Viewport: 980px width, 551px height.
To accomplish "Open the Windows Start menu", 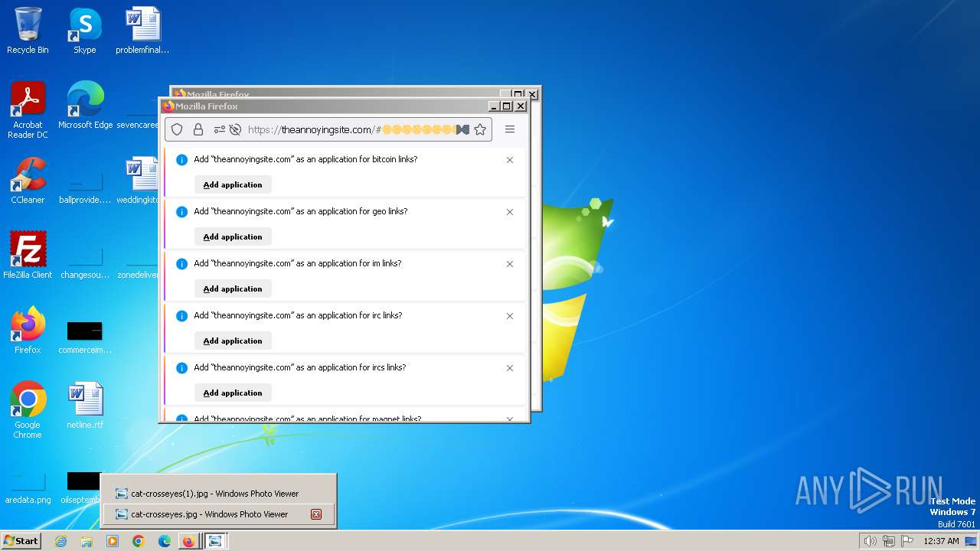I will coord(21,540).
